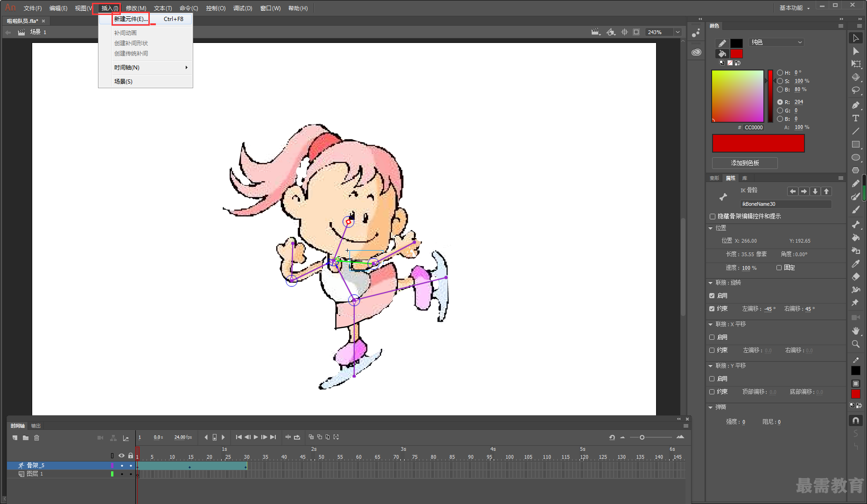Screen dimensions: 867x504
Task: Select the Eyedropper tool
Action: tap(855, 264)
